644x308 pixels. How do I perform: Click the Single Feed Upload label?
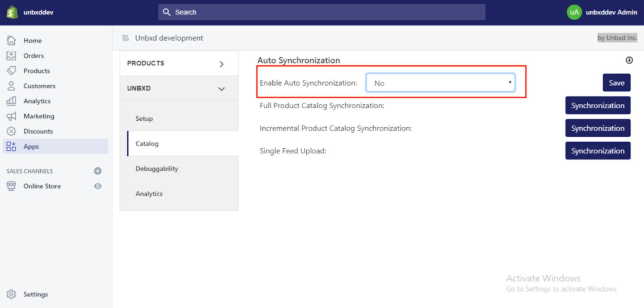293,151
